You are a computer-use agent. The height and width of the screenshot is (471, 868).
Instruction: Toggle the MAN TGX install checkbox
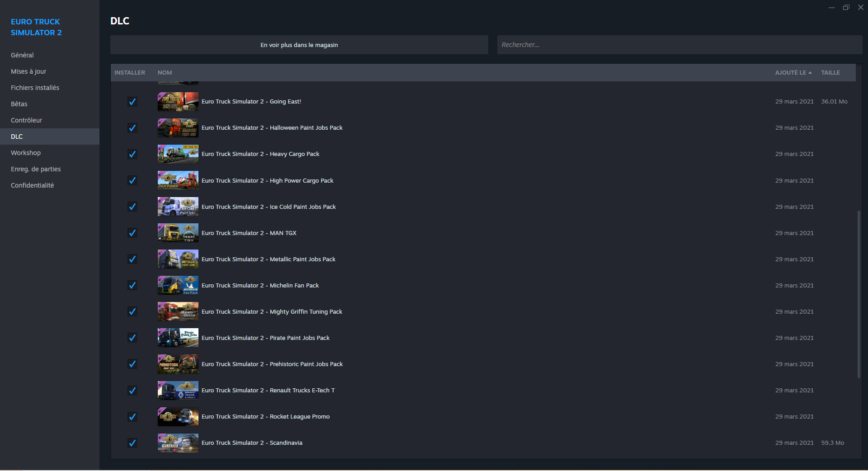(x=132, y=233)
